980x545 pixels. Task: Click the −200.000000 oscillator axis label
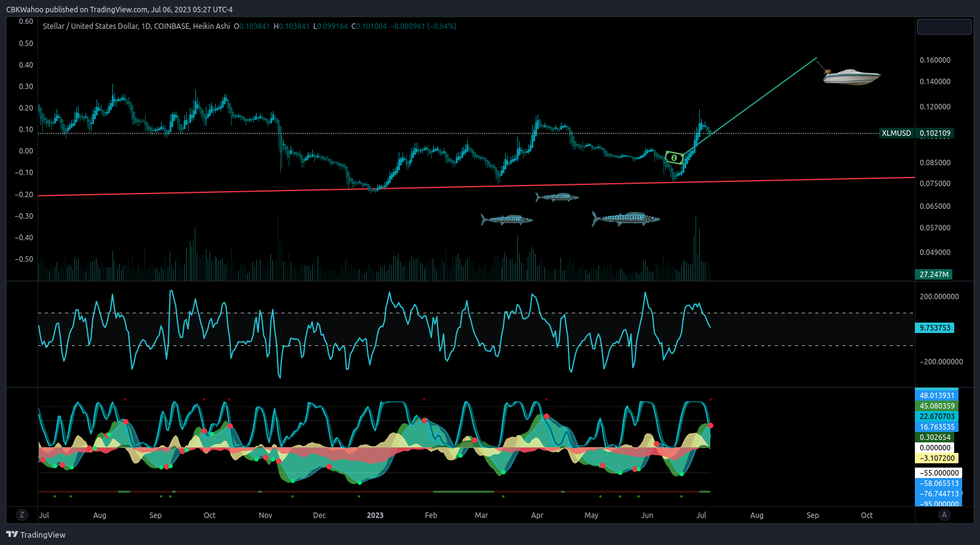coord(941,362)
